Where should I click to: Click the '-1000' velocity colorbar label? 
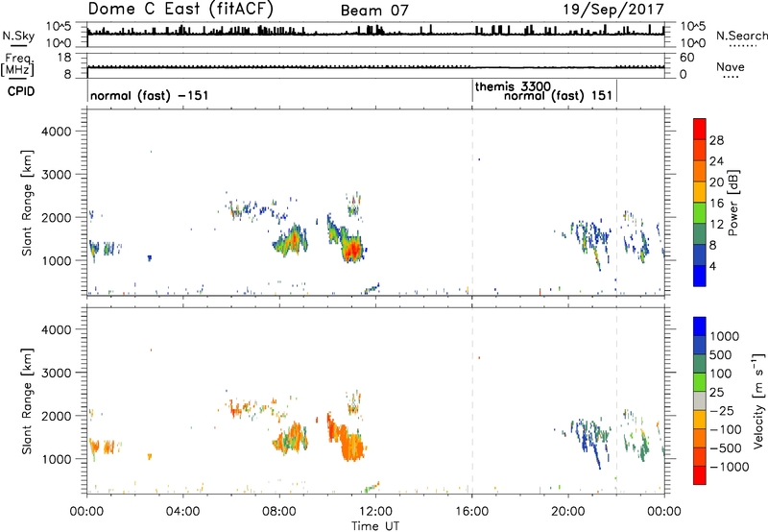729,467
